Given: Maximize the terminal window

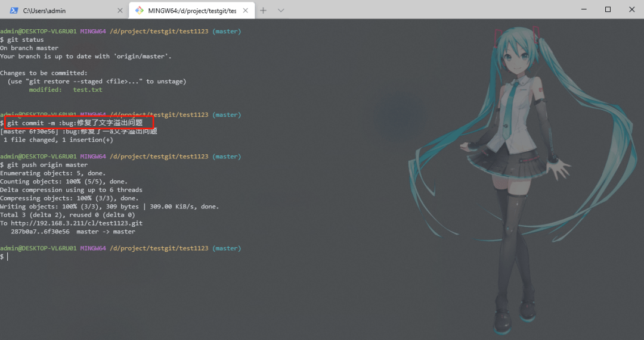Looking at the screenshot, I should tap(608, 10).
